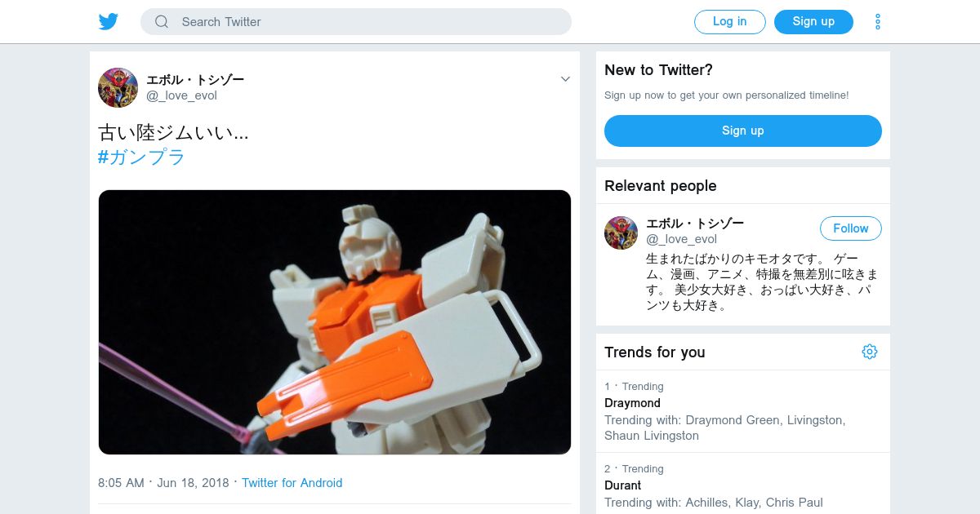
Task: Open Trends settings gear icon
Action: [870, 352]
